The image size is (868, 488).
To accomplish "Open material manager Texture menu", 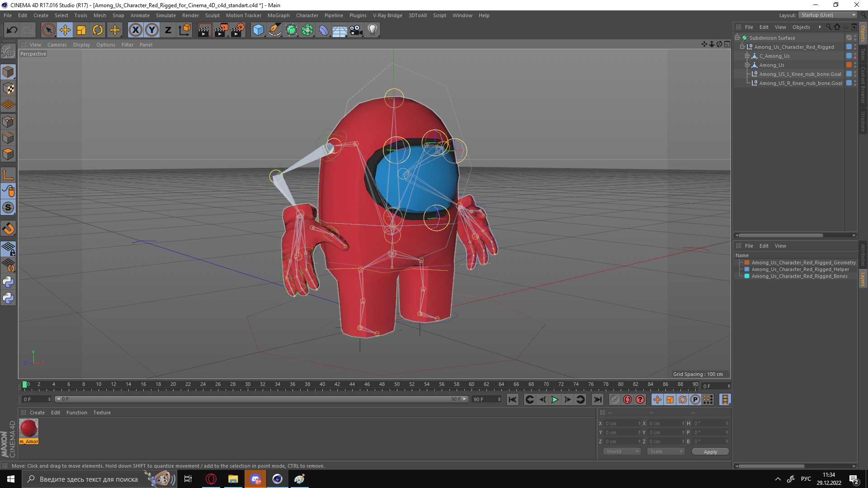I will (x=102, y=413).
